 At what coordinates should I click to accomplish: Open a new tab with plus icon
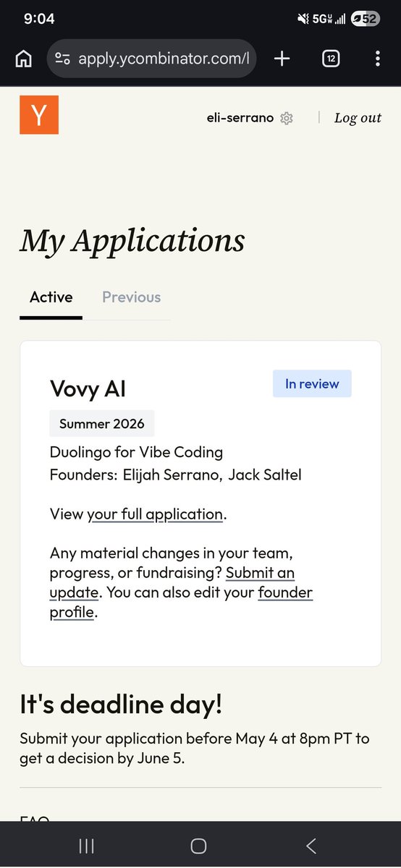tap(282, 59)
